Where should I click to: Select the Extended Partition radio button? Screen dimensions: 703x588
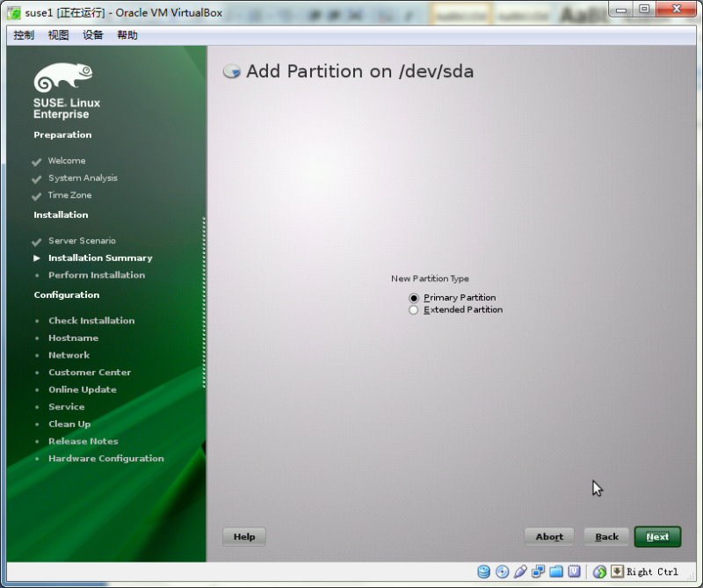[413, 309]
